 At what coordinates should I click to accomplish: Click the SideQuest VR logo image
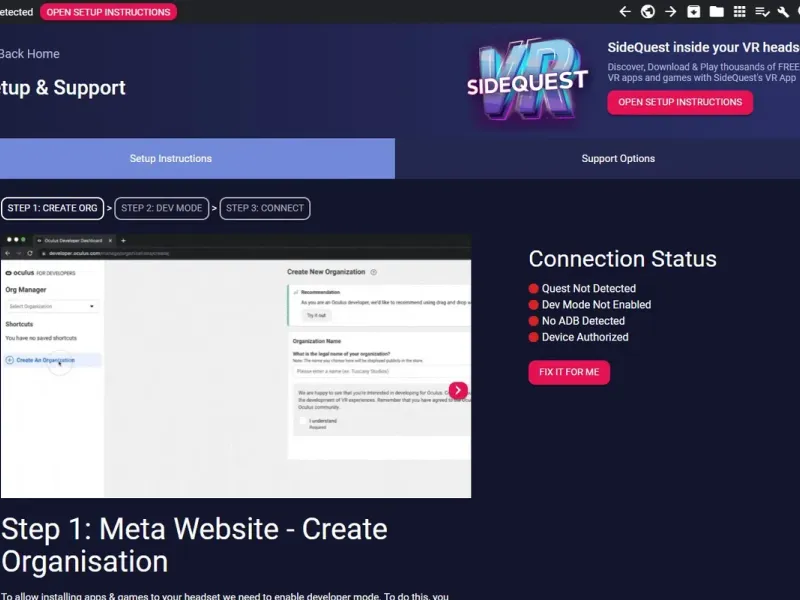coord(528,80)
